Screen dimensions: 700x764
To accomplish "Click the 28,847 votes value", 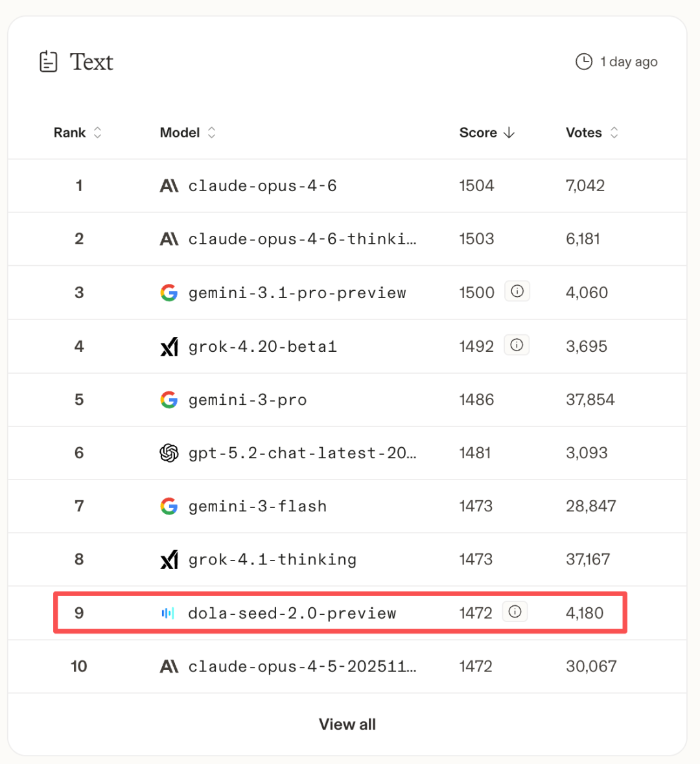I will coord(591,506).
